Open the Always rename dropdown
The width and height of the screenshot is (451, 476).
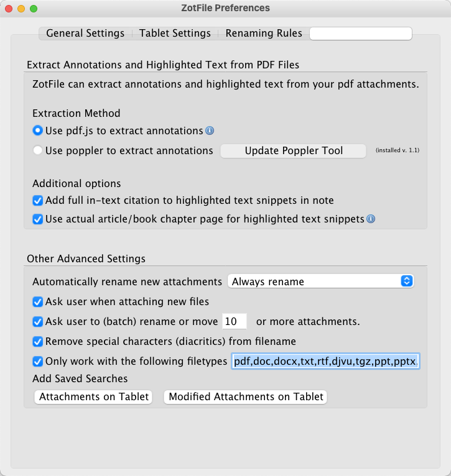(321, 281)
